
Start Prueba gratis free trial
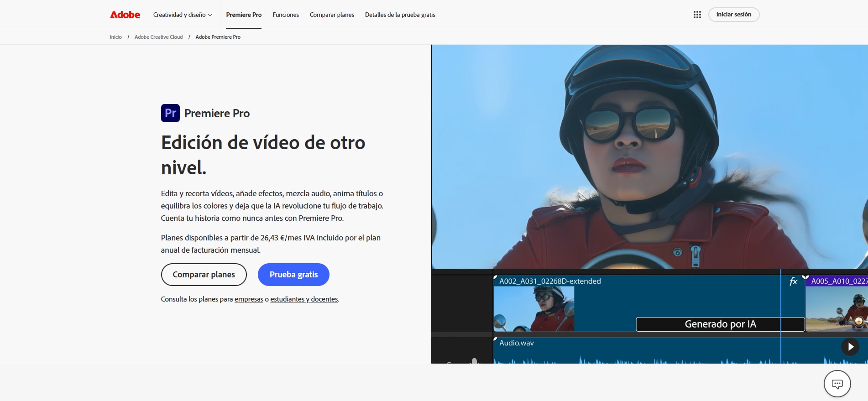point(293,275)
